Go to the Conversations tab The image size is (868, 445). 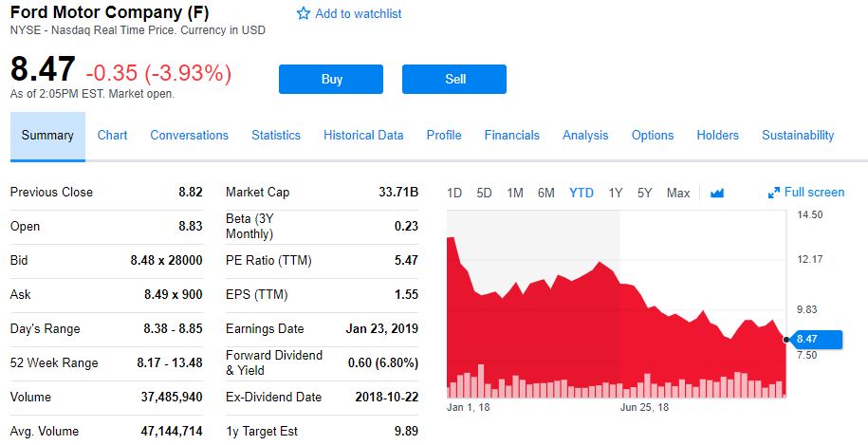click(189, 135)
